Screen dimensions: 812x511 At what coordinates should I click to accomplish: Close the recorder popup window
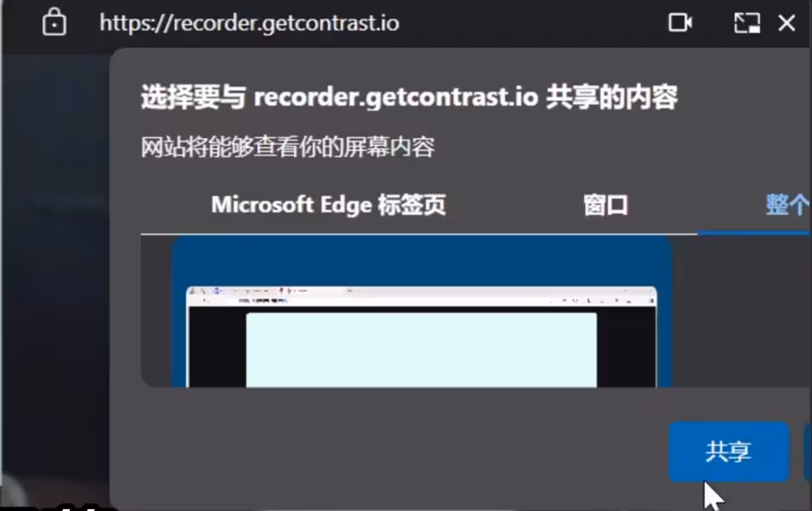tap(787, 22)
